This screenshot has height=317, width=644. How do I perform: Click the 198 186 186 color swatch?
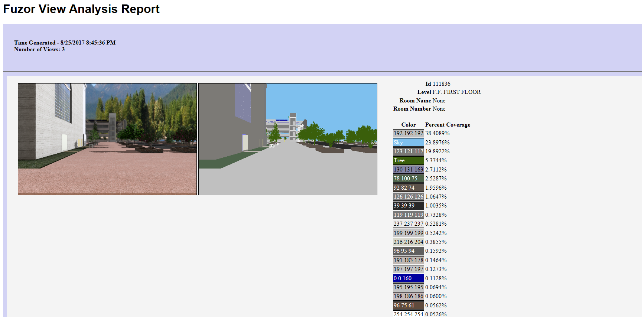point(409,296)
